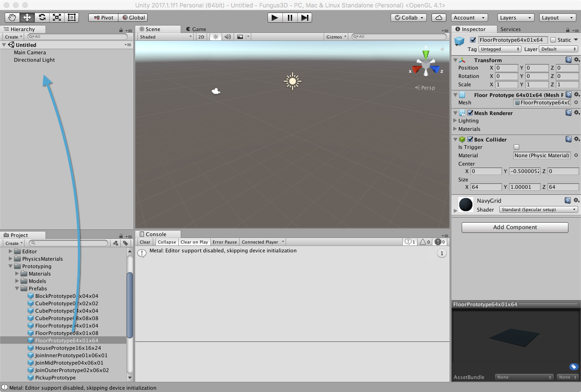
Task: Toggle 2D view mode
Action: pos(201,37)
